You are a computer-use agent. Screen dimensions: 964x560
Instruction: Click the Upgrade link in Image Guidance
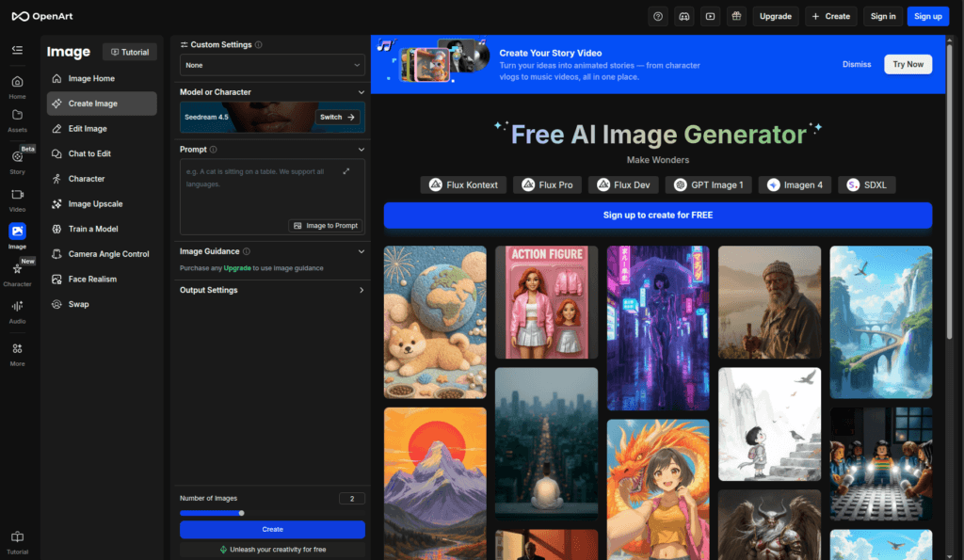(236, 268)
